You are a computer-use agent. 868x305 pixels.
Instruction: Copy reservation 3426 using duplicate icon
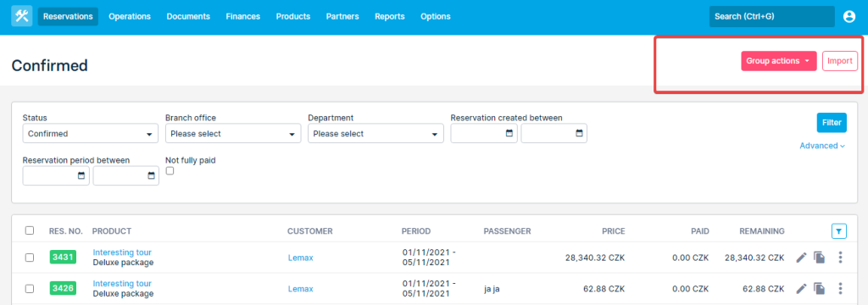point(820,288)
